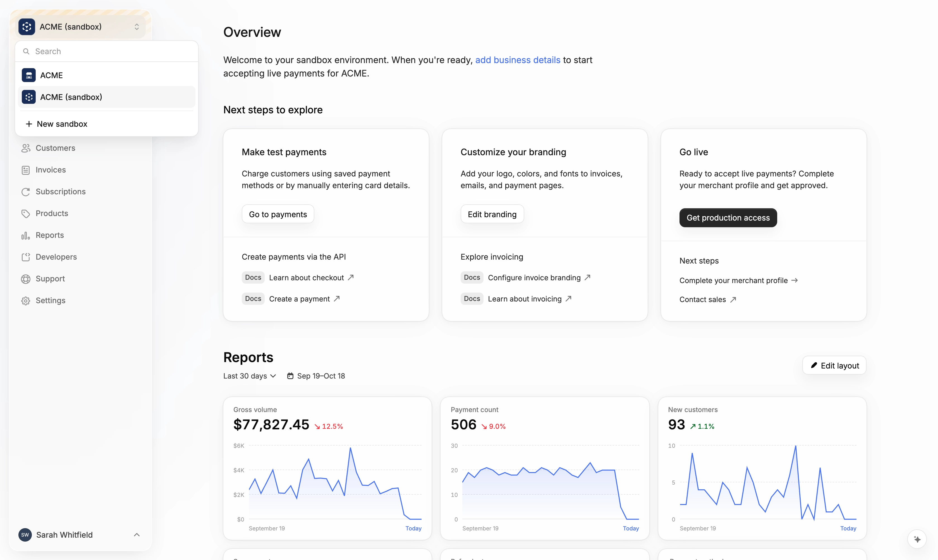The height and width of the screenshot is (560, 938).
Task: Click the SW user avatar
Action: pyautogui.click(x=25, y=535)
